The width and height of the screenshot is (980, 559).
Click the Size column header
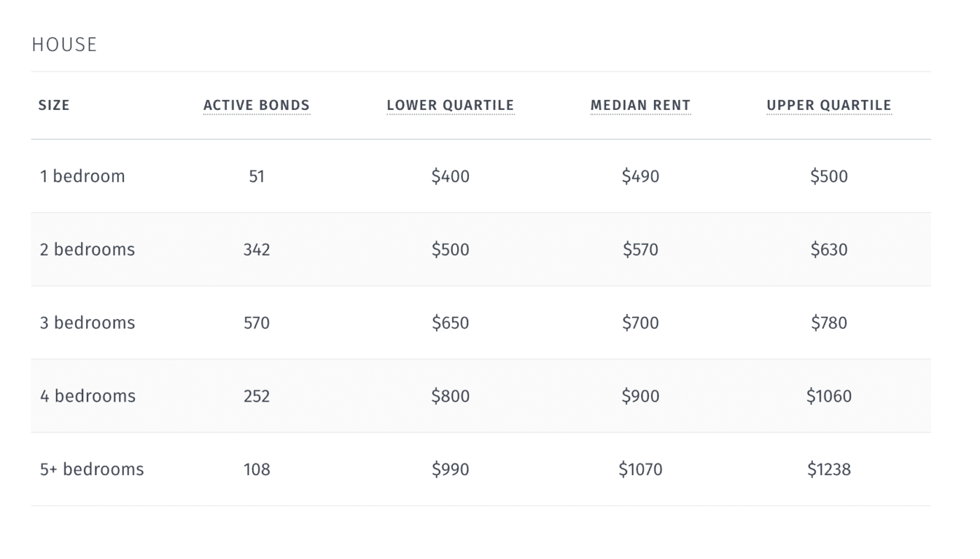click(x=54, y=106)
